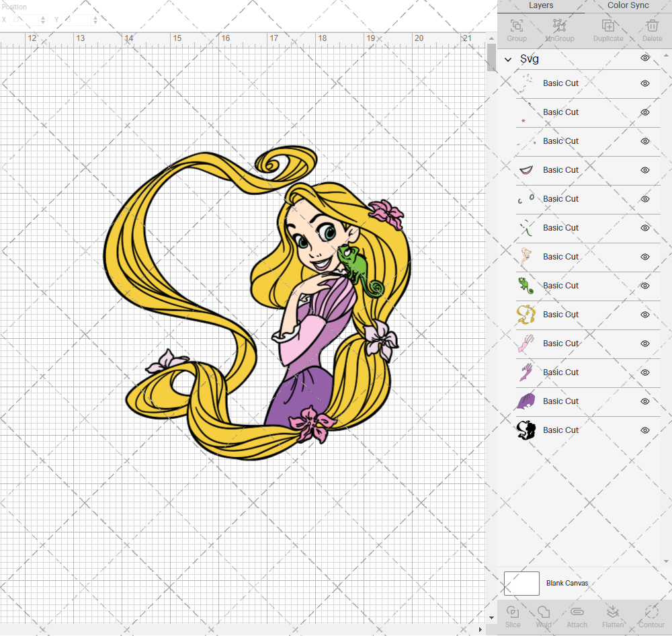
Task: Toggle eye icon for peach skin layer
Action: click(645, 257)
